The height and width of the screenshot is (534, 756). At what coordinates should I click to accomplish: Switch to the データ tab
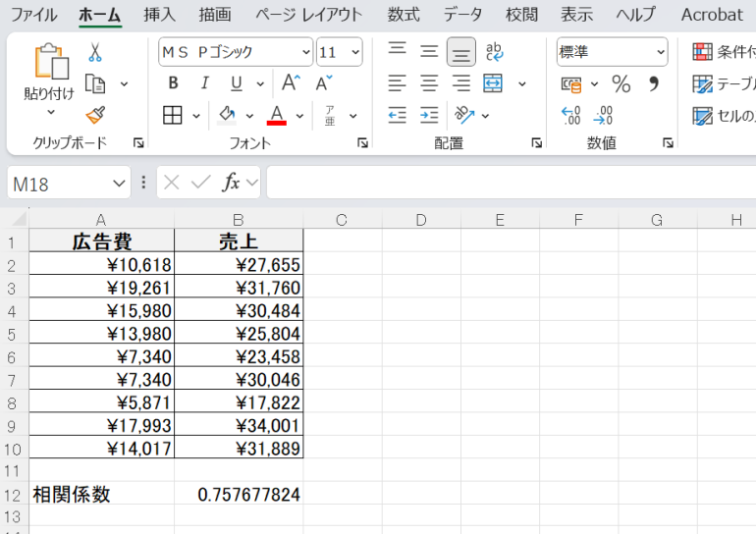[x=462, y=15]
